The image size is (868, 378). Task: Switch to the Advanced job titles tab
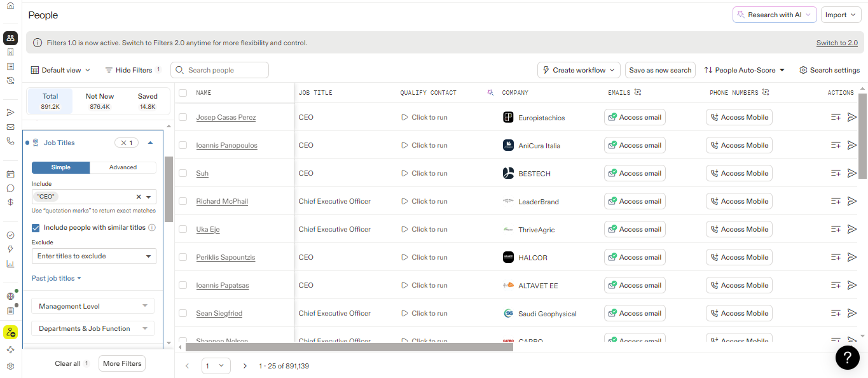pyautogui.click(x=123, y=167)
